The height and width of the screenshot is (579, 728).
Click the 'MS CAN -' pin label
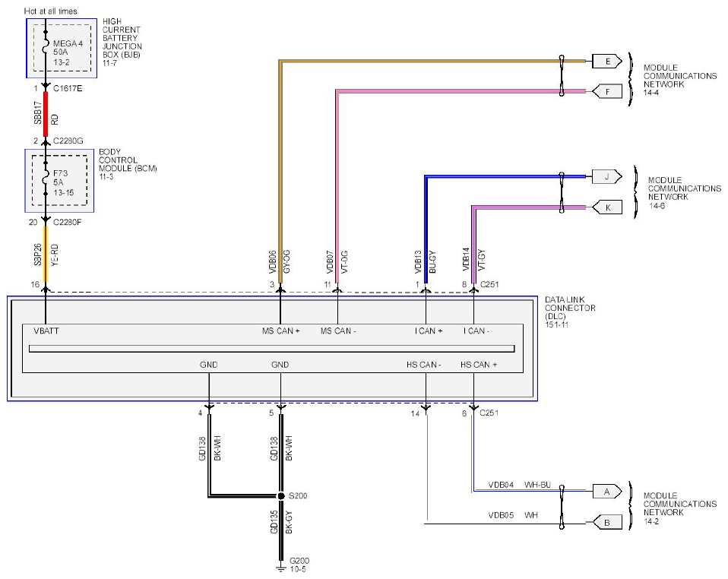point(338,331)
